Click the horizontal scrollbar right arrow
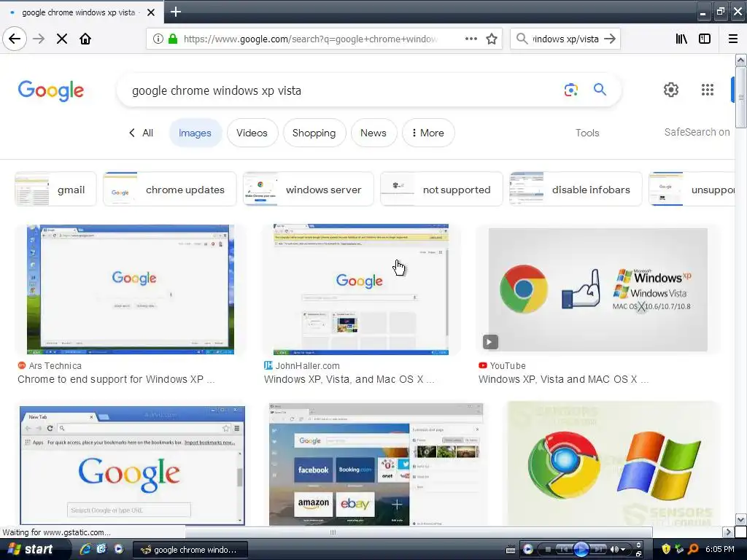 coord(727,532)
